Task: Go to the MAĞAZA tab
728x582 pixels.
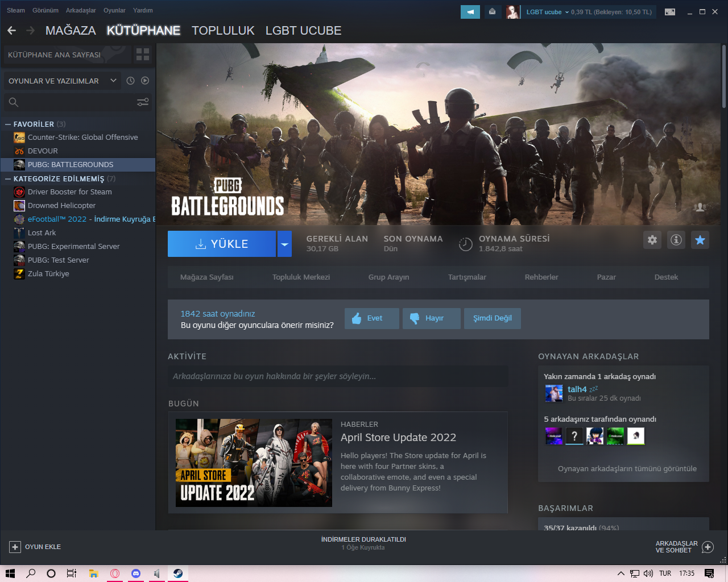Action: (71, 31)
